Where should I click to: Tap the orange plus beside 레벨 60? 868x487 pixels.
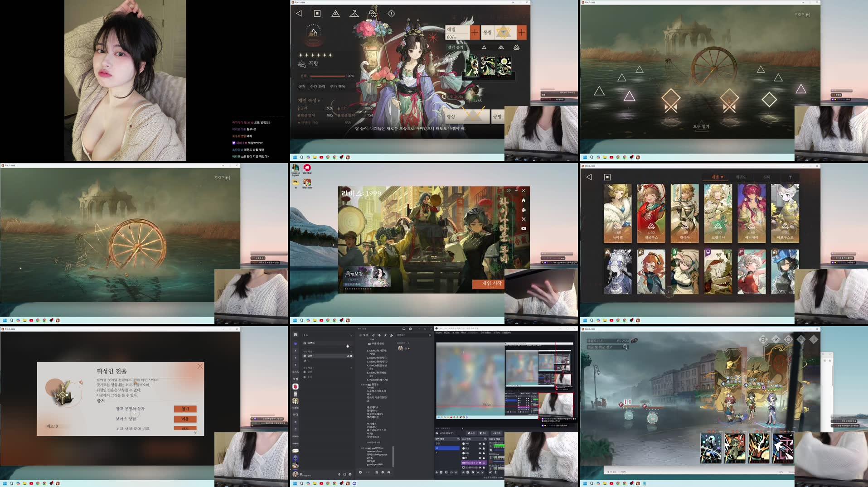click(x=475, y=32)
